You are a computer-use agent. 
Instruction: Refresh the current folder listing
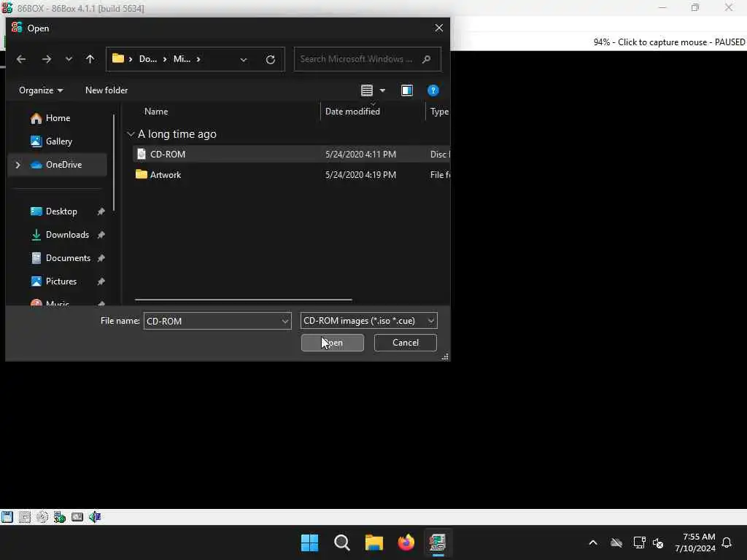[270, 60]
